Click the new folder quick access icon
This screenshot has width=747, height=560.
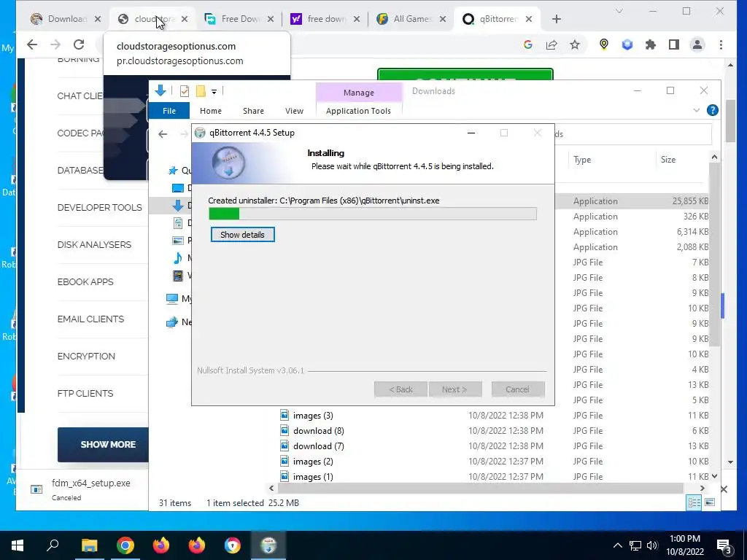click(x=201, y=91)
